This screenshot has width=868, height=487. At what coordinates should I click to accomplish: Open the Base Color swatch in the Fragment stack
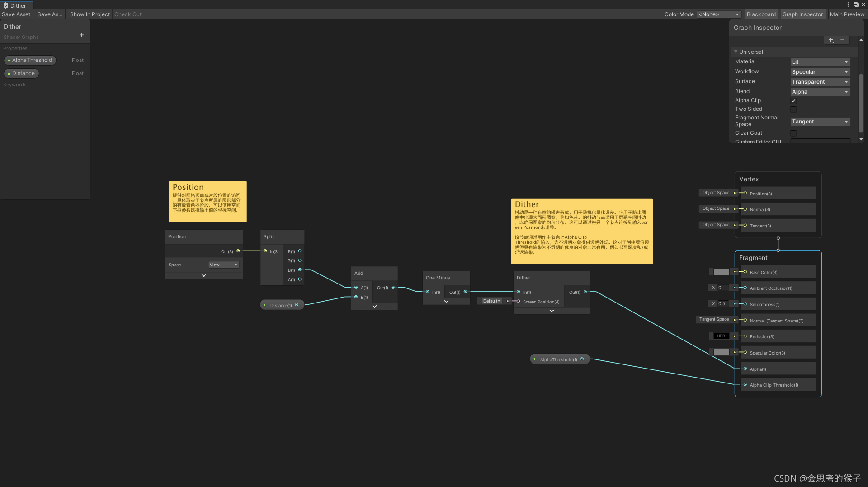tap(721, 272)
